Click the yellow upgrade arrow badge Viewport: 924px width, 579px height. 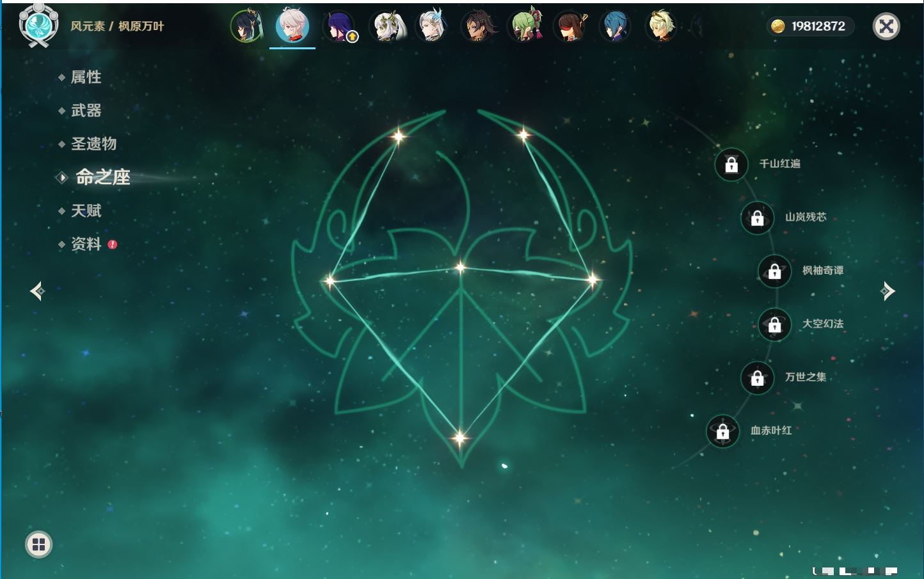point(352,37)
